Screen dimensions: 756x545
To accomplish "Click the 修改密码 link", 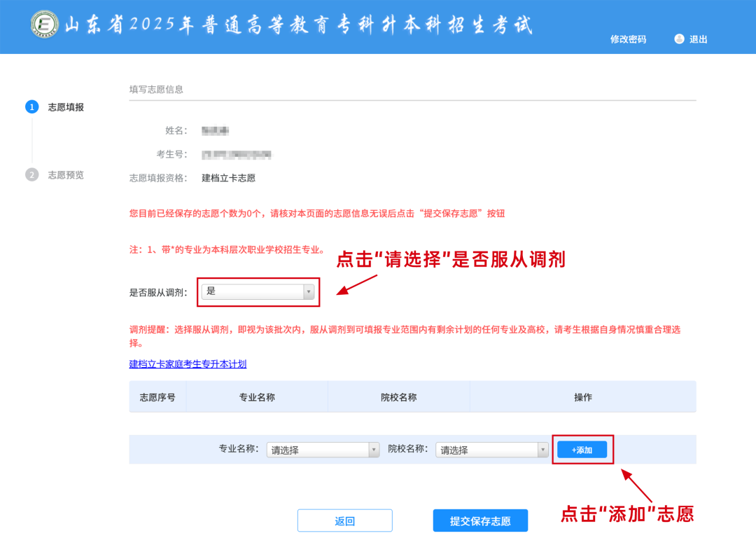I will 626,39.
